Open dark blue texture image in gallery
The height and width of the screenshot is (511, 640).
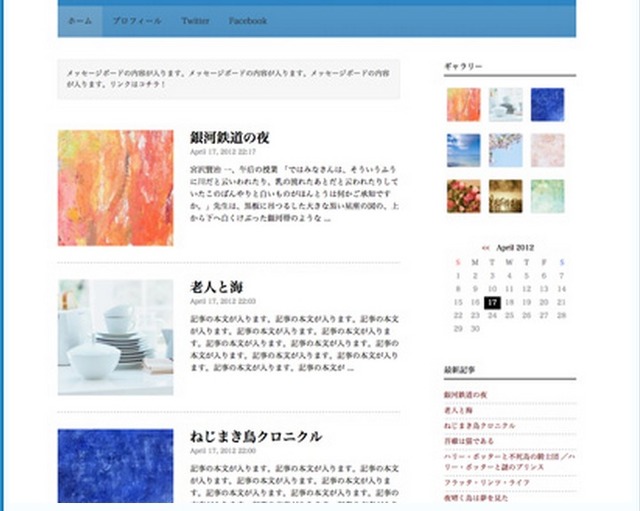pos(548,104)
